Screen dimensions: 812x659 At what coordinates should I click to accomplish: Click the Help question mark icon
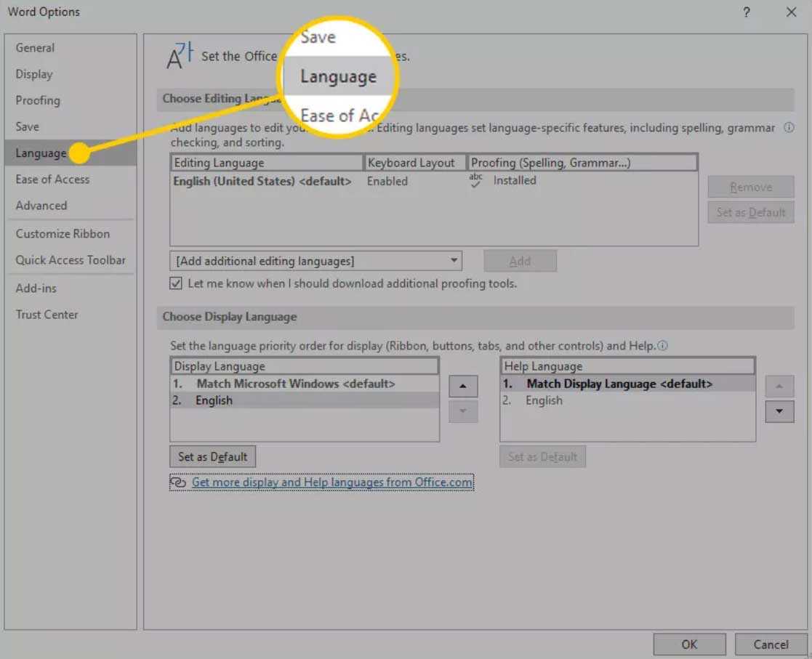click(x=747, y=12)
